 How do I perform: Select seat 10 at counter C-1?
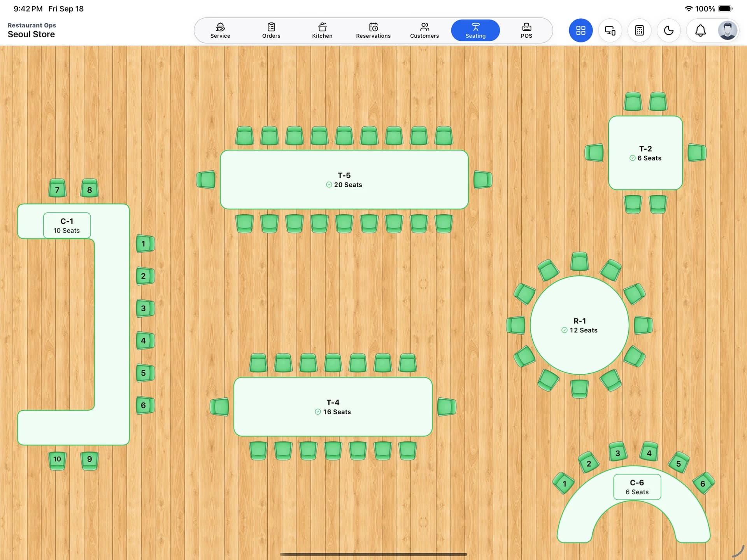pos(57,461)
